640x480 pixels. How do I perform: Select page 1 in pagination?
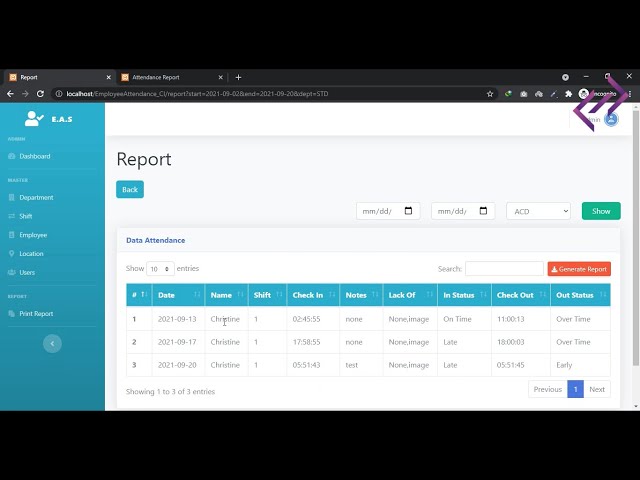576,389
